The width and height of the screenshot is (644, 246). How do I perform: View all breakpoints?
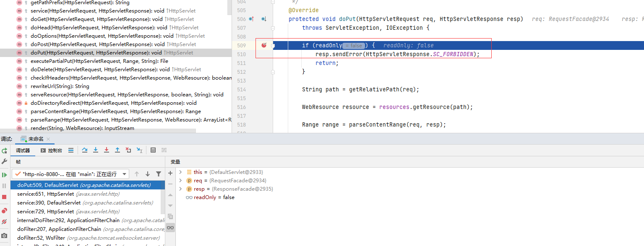click(x=4, y=210)
